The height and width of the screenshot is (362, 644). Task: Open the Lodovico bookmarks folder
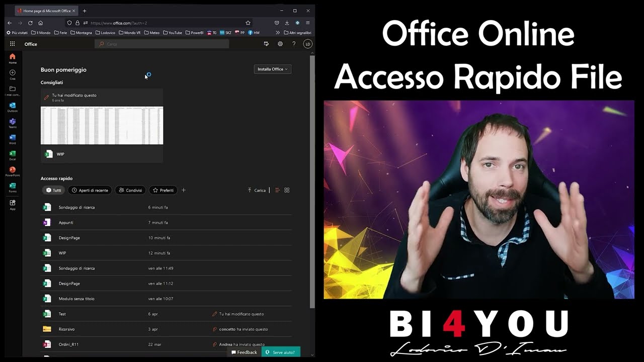coord(105,33)
